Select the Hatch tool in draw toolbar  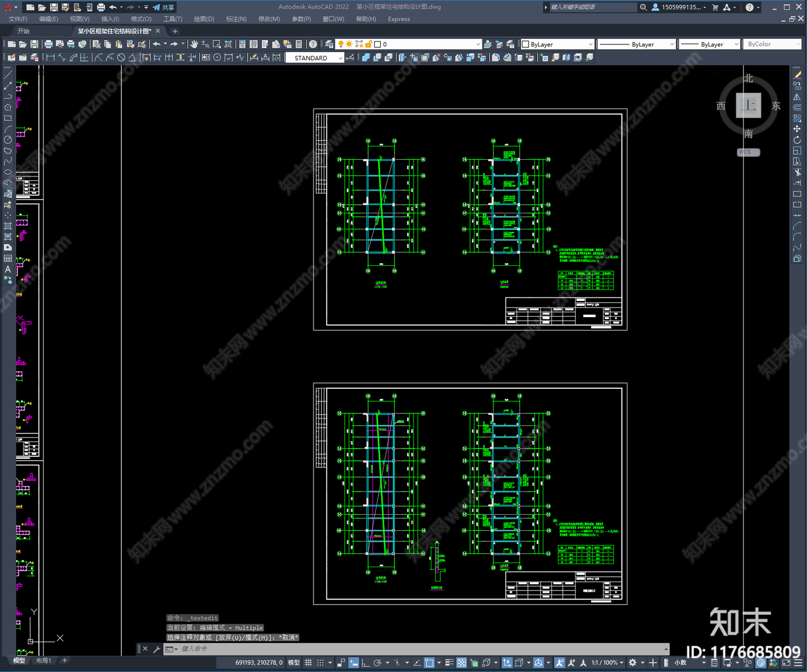click(8, 226)
